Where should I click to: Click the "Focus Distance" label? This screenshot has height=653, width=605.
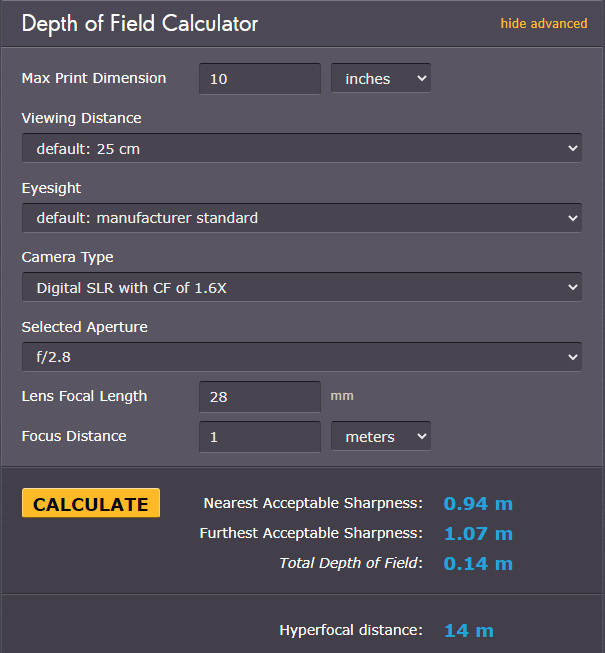(74, 436)
